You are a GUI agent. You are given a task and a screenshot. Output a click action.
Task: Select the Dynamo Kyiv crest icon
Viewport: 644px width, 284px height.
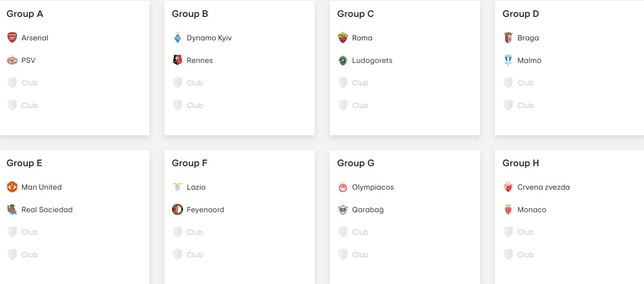(x=178, y=38)
